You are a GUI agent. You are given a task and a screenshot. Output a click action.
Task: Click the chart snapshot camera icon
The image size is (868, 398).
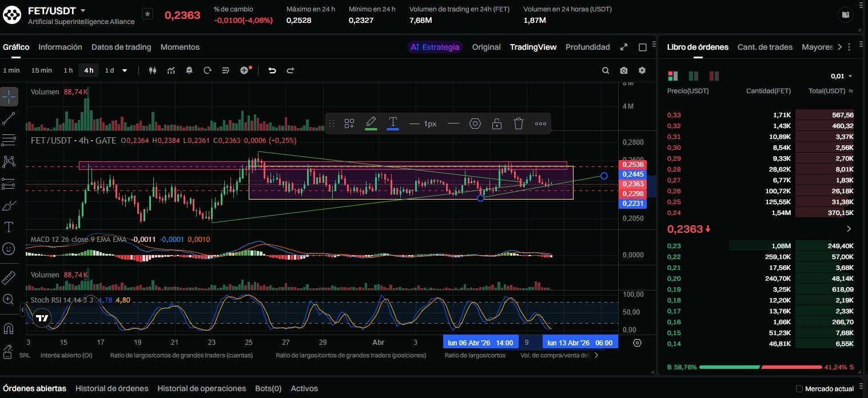point(623,70)
